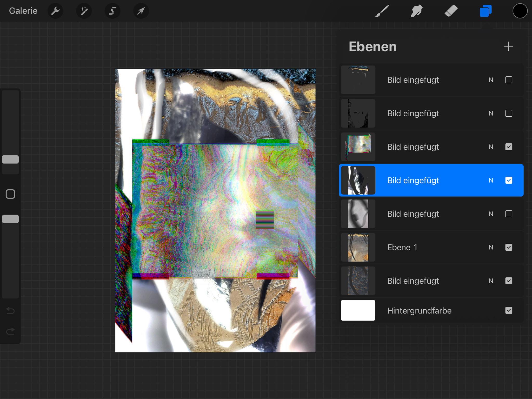Tap the square modifier button in sidebar
The height and width of the screenshot is (399, 532).
tap(10, 194)
